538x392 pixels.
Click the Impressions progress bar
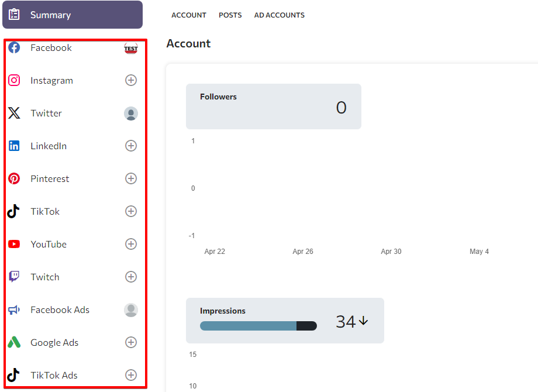click(x=258, y=326)
